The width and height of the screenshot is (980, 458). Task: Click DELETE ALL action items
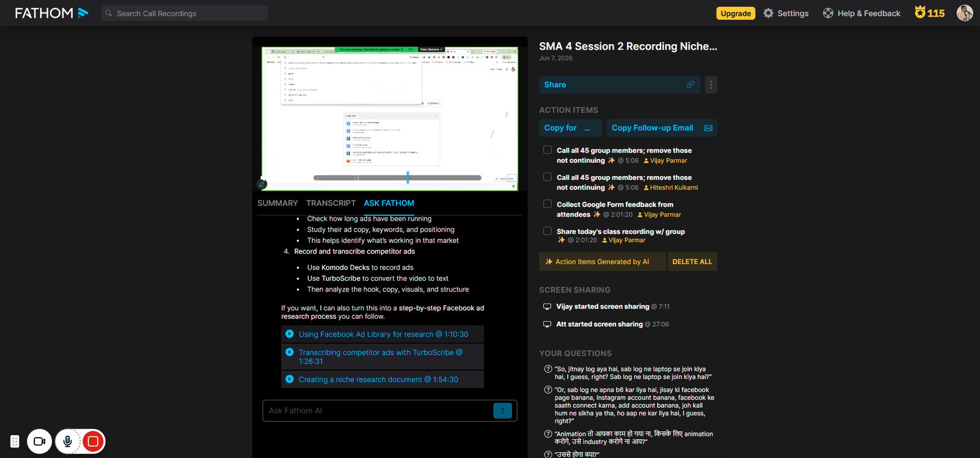692,262
